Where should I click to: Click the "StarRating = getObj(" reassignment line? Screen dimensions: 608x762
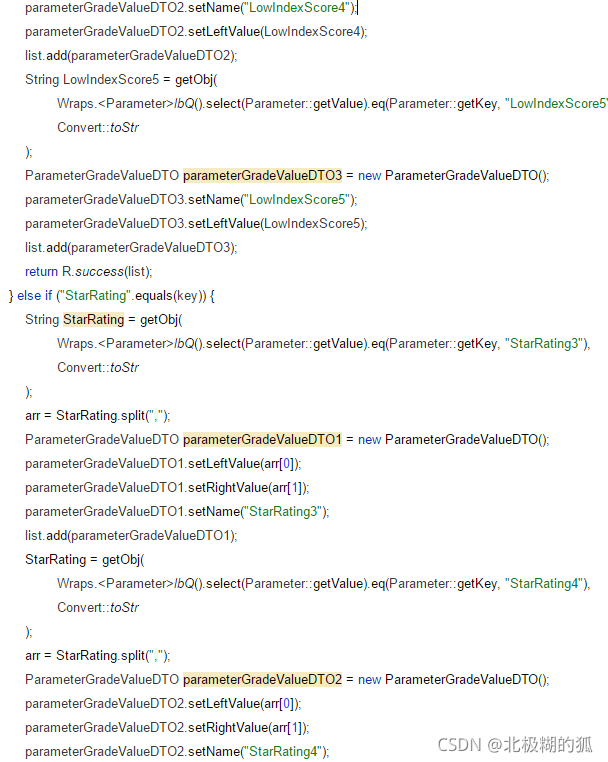85,560
